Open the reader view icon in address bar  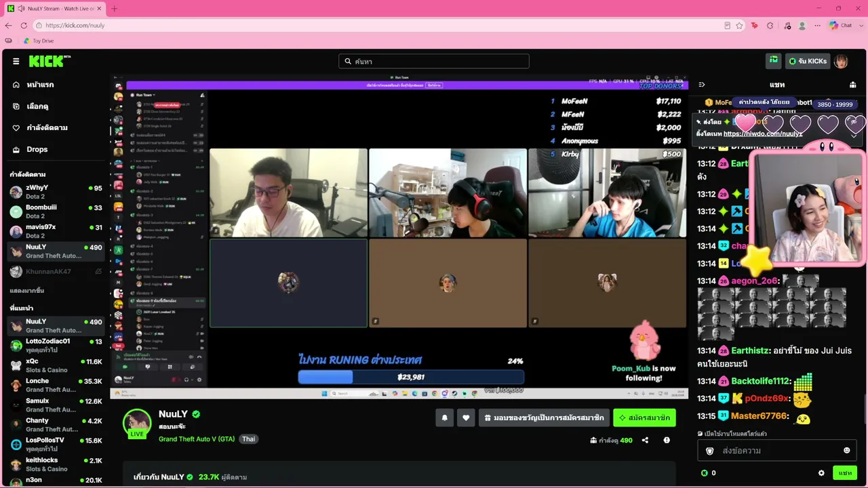727,26
